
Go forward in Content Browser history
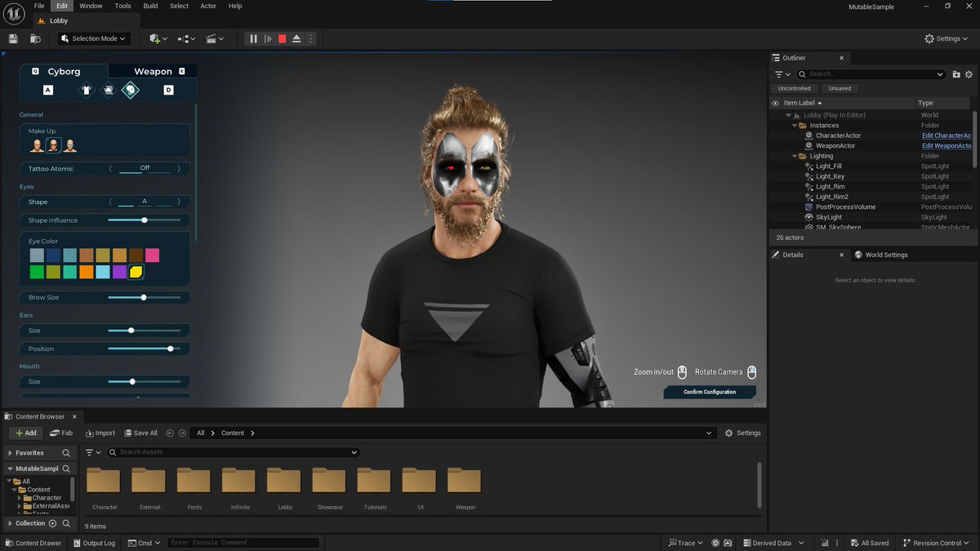coord(181,433)
